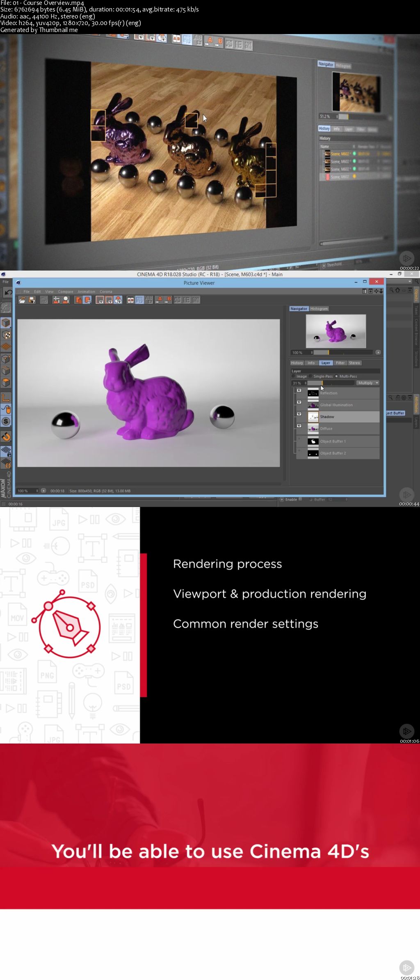Adjust the navigator zoom slider
This screenshot has height=980, width=420.
(343, 352)
